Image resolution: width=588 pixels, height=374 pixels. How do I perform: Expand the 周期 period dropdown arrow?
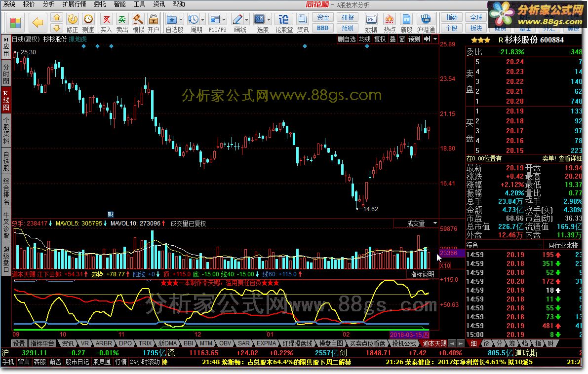203,19
